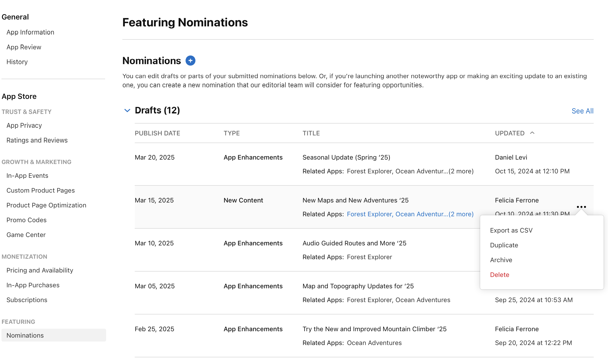Click Archive in the dropdown context menu
This screenshot has height=364, width=608.
(x=501, y=260)
